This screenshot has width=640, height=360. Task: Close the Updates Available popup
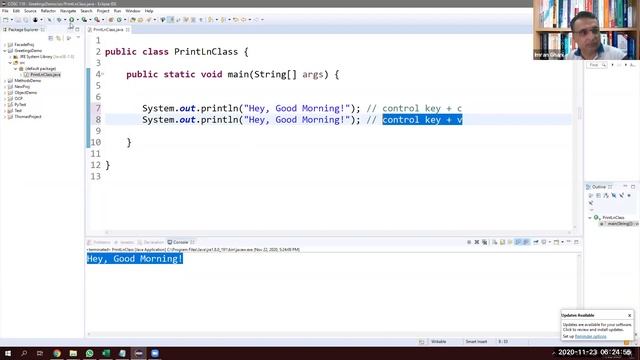(x=629, y=315)
